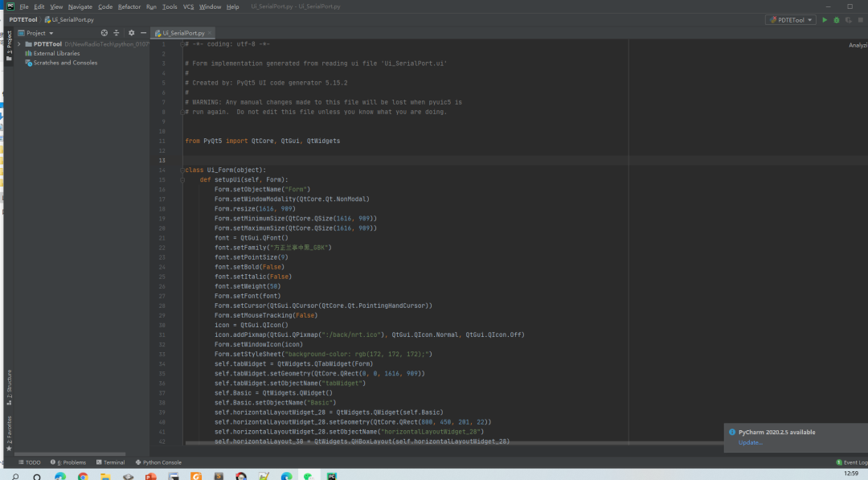868x480 pixels.
Task: Open WeChat from the Windows taskbar
Action: click(309, 476)
